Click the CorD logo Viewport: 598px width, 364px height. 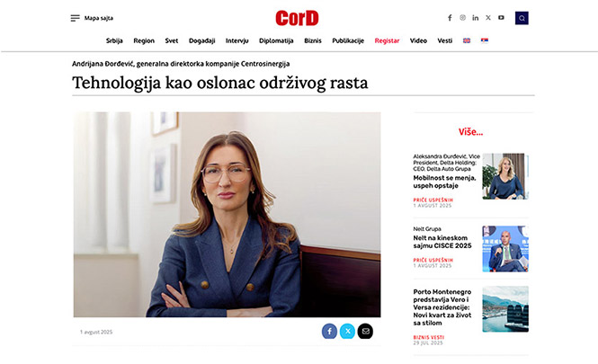(297, 18)
